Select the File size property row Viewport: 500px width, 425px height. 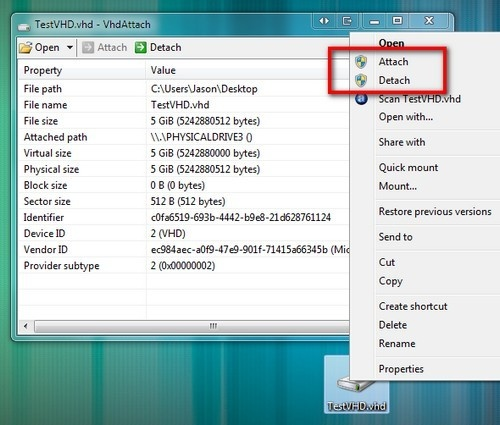184,121
